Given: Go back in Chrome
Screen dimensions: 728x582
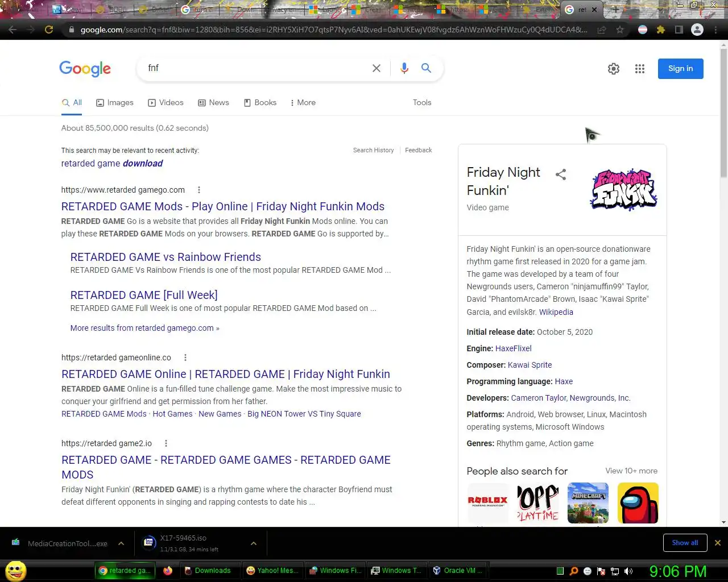Looking at the screenshot, I should click(x=13, y=30).
